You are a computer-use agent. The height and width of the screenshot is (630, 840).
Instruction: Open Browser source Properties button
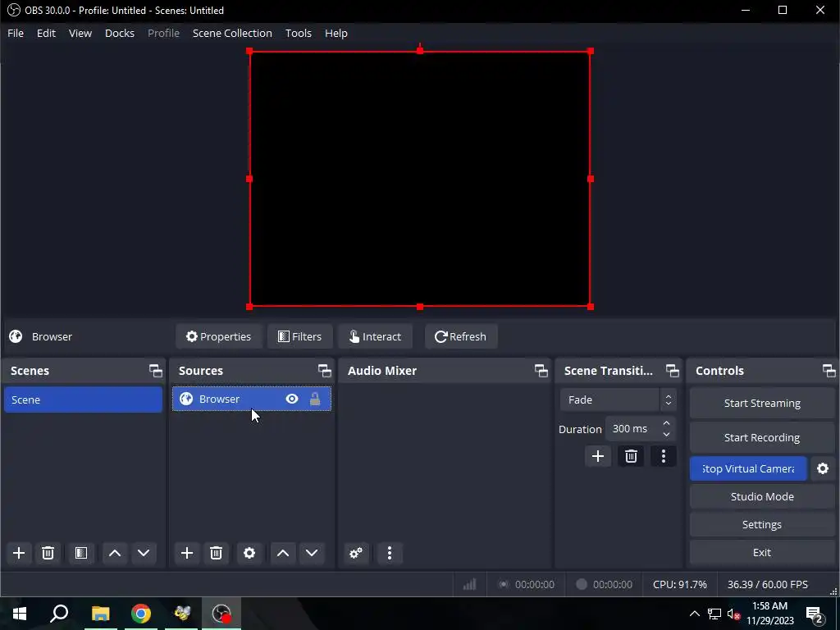pyautogui.click(x=218, y=336)
